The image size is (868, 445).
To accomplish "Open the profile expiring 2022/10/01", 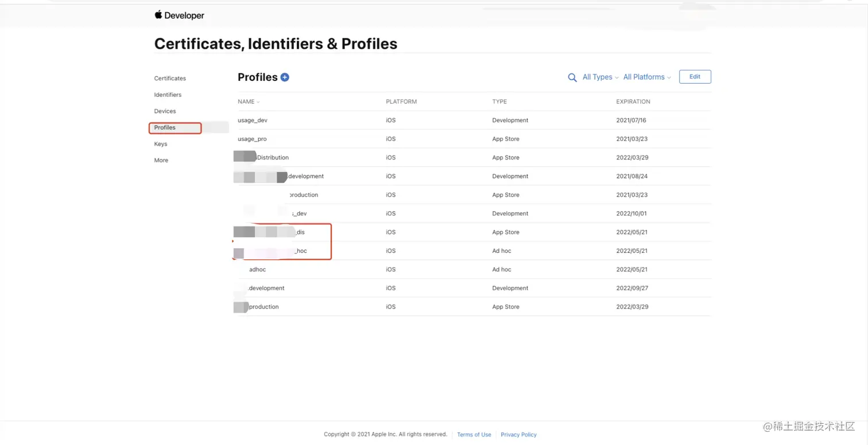I will (474, 213).
